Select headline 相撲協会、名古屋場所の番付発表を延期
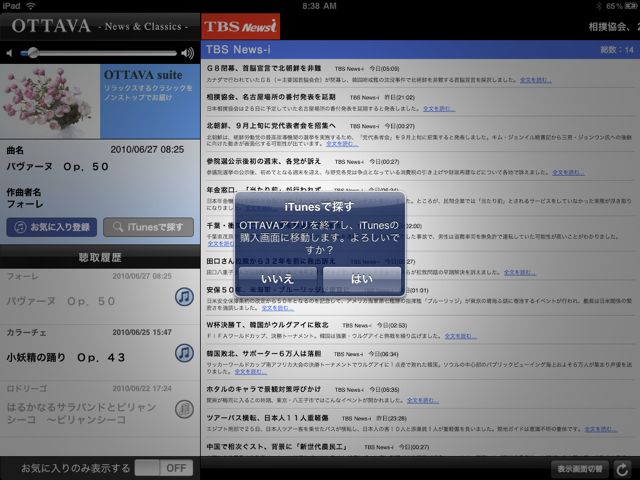The image size is (640, 480). coord(271,97)
